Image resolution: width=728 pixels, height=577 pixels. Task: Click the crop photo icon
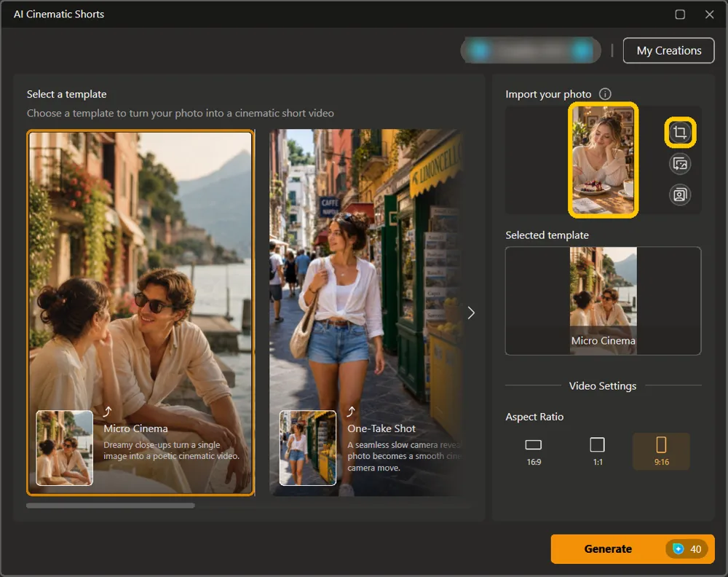pos(680,133)
